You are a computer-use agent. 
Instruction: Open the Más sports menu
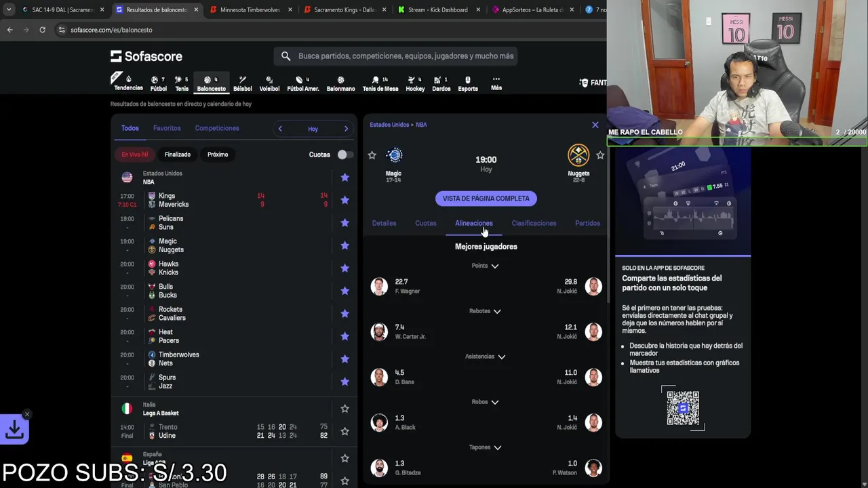pyautogui.click(x=496, y=83)
